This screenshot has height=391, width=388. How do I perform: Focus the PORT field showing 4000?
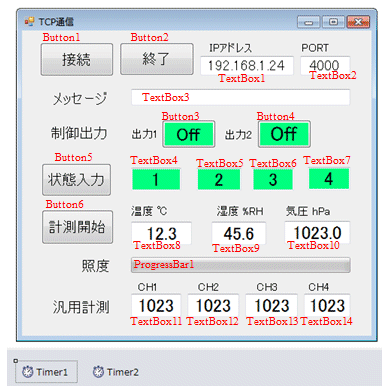point(325,65)
